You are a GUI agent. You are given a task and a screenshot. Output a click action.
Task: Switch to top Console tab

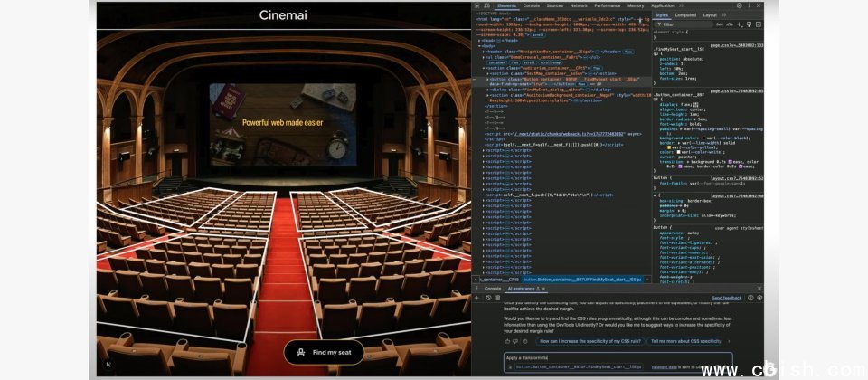(x=532, y=5)
